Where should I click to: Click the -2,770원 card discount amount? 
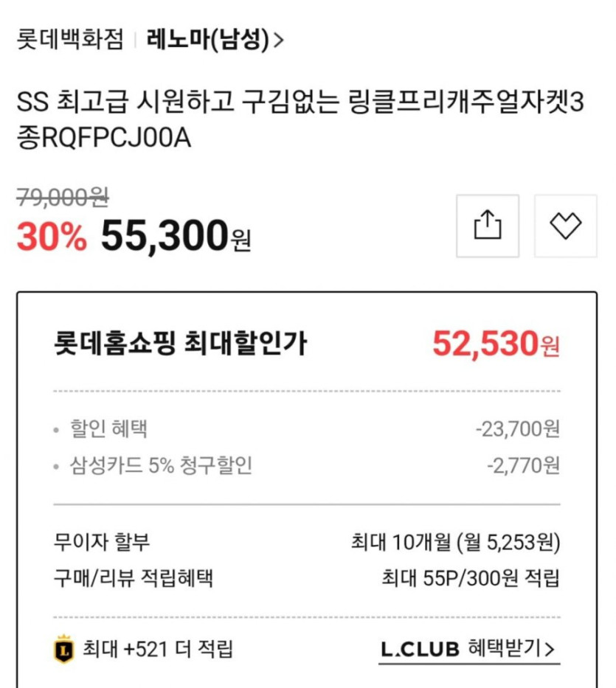[523, 466]
